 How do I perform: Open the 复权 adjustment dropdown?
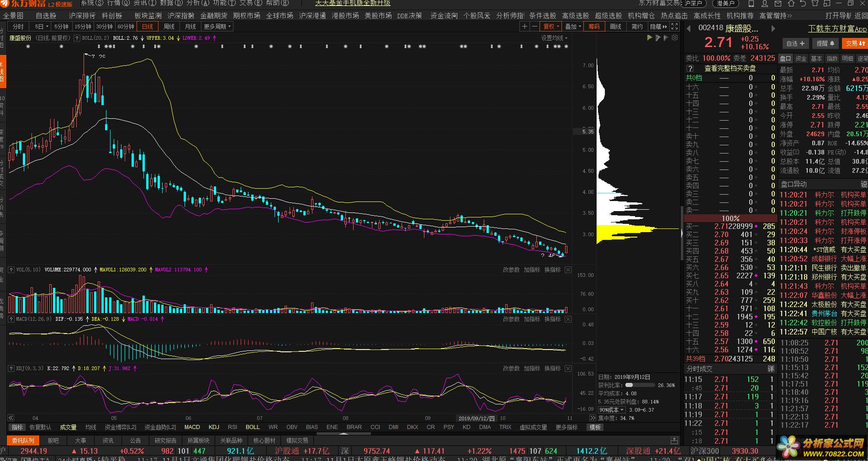click(x=551, y=26)
